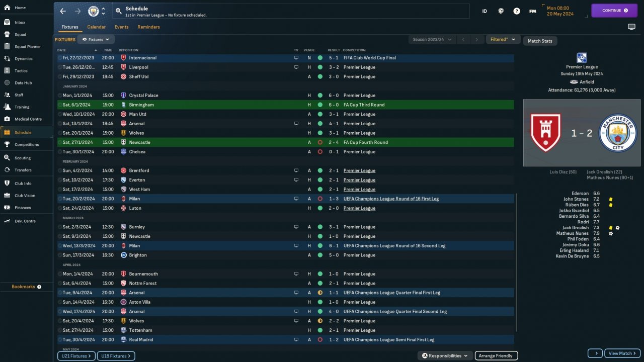Open the Dev. Centre icon
Image resolution: width=644 pixels, height=362 pixels.
click(x=7, y=221)
